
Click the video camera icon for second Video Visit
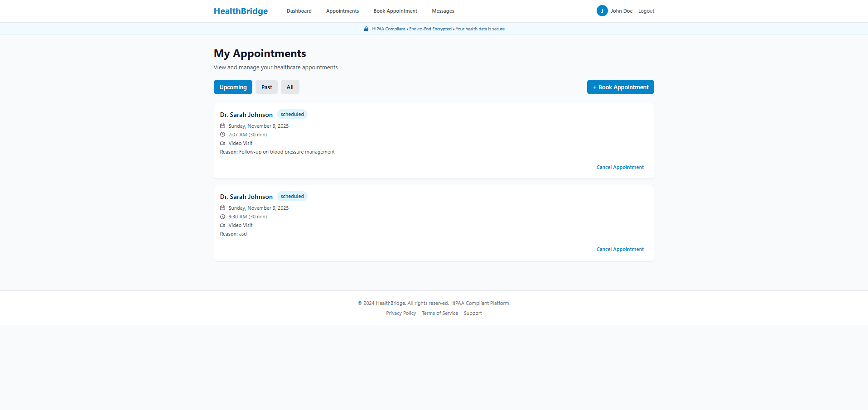(222, 225)
